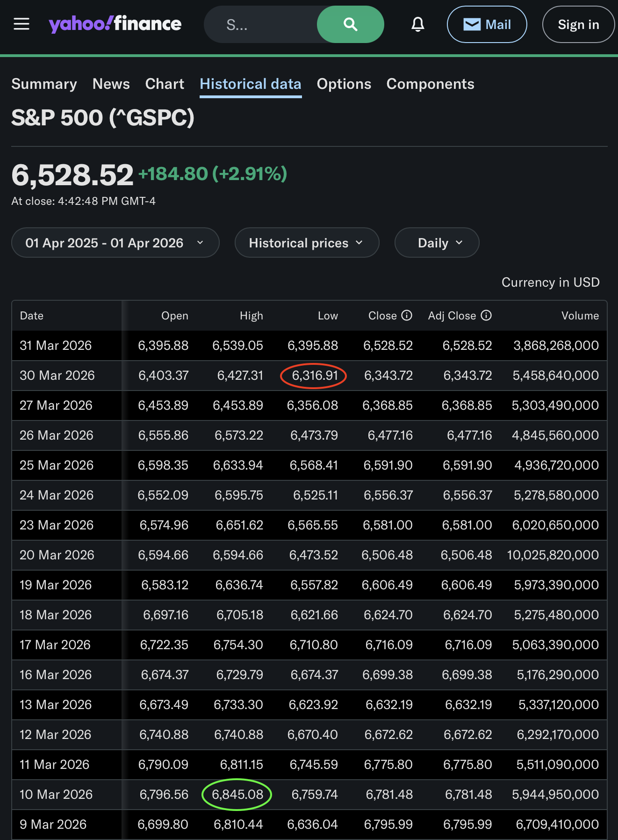
Task: Switch to the Summary tab
Action: point(44,84)
